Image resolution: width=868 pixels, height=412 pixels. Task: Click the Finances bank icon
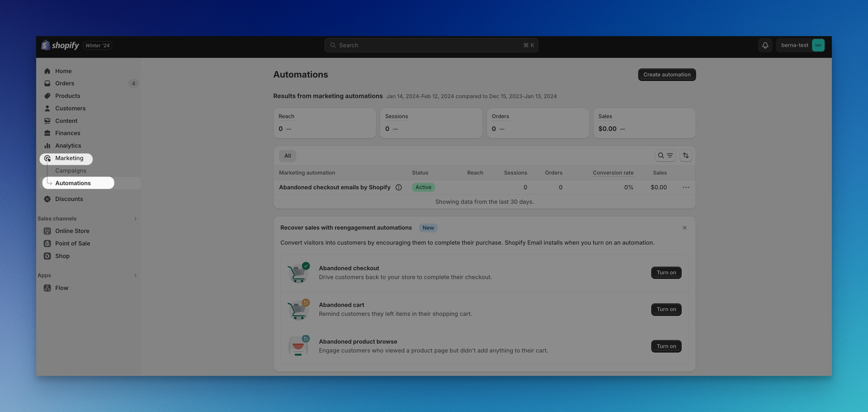pos(47,133)
